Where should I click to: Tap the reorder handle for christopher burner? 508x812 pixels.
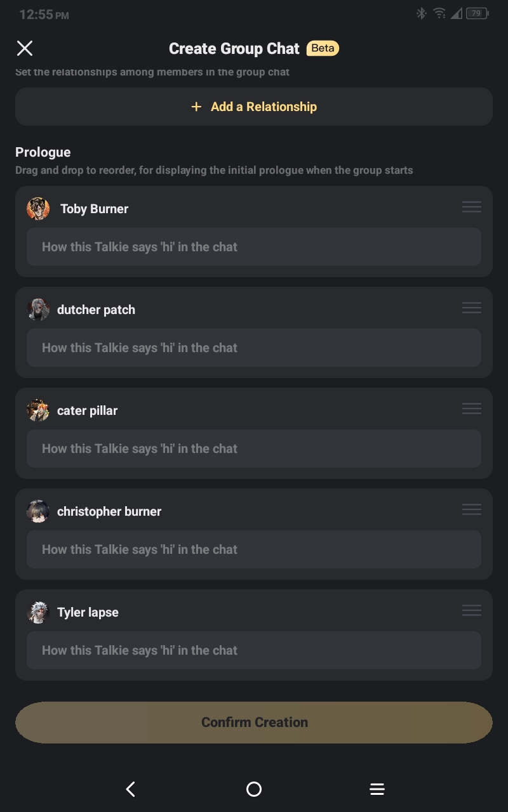472,509
